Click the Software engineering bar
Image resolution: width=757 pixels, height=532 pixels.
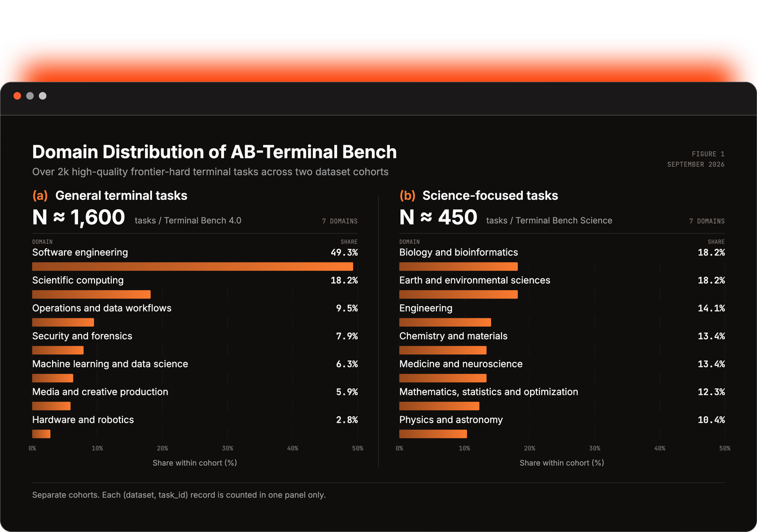point(193,267)
